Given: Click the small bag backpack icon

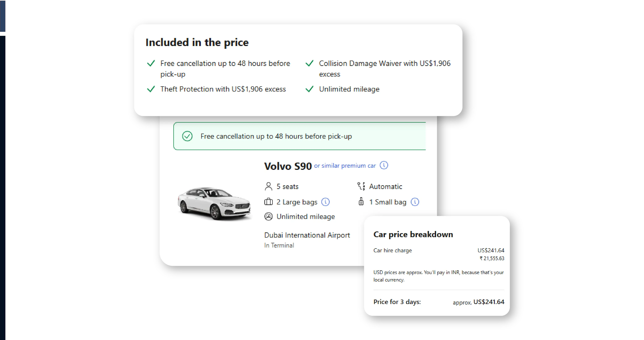Looking at the screenshot, I should click(361, 201).
